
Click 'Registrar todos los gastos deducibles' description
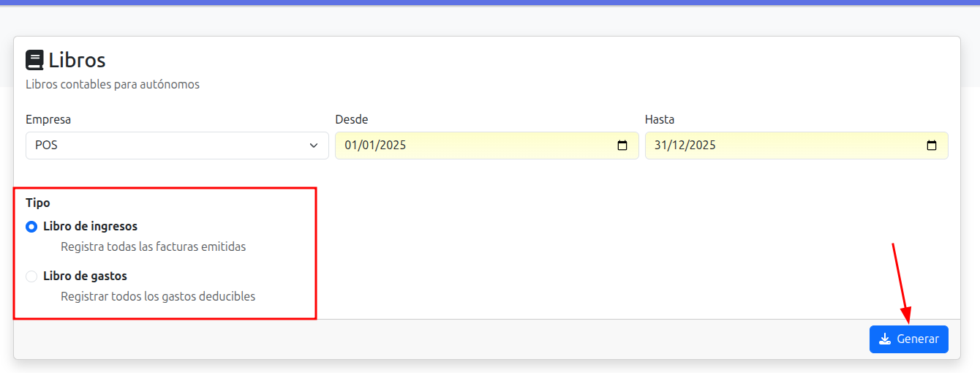pos(158,297)
